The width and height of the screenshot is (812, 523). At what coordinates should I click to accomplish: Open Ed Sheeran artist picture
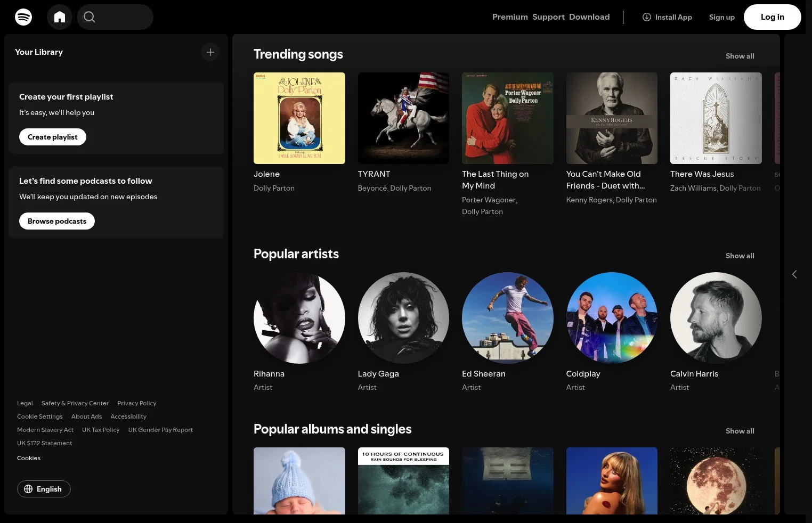click(x=508, y=318)
